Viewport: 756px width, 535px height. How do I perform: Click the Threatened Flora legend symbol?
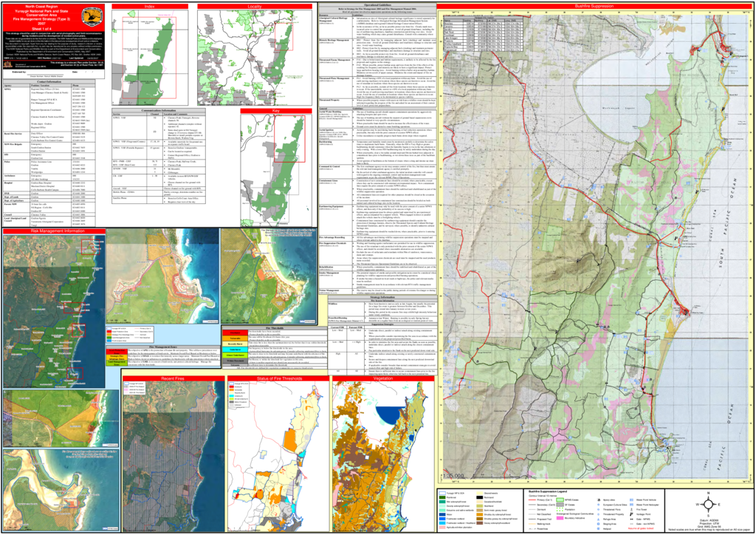tap(598, 509)
